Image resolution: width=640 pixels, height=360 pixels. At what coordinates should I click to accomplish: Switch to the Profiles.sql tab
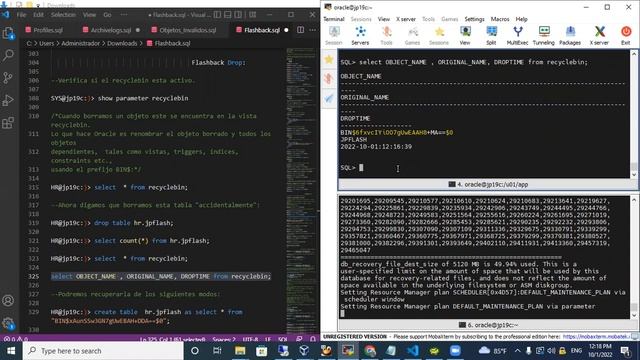pyautogui.click(x=48, y=30)
